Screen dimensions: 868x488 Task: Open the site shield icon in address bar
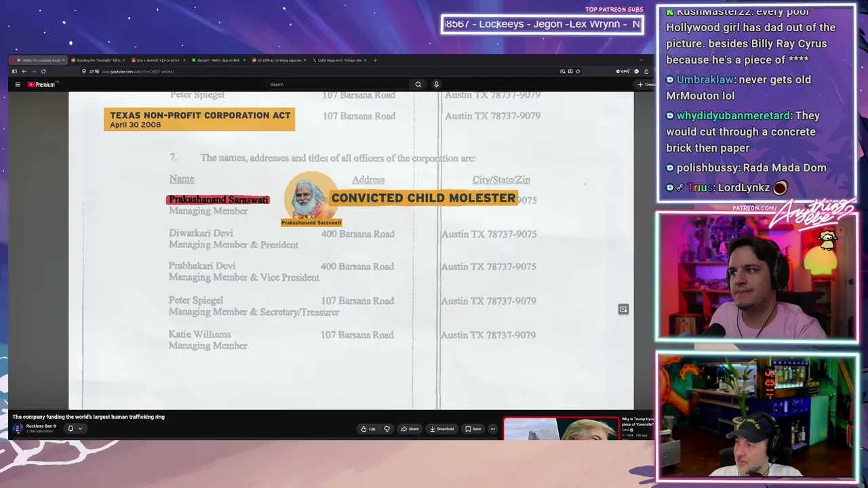[84, 71]
